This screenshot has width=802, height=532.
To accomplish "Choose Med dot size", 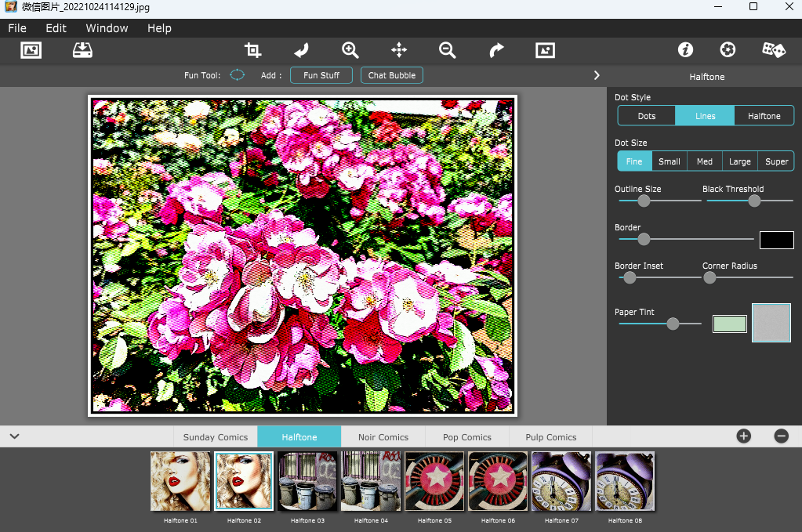I will 705,161.
